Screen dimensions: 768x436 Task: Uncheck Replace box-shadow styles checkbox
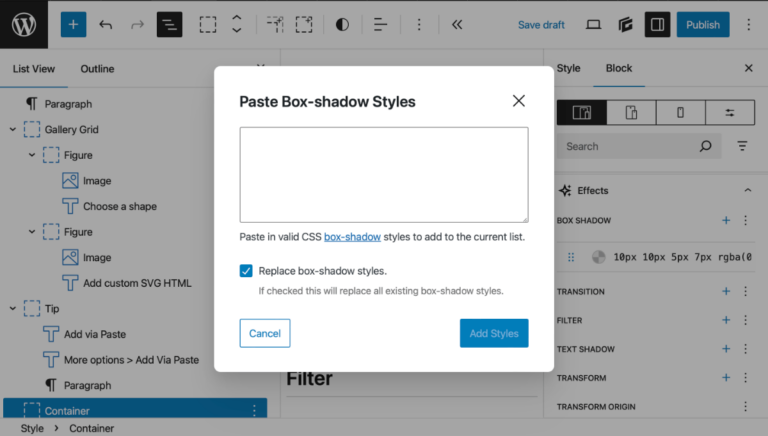[246, 271]
